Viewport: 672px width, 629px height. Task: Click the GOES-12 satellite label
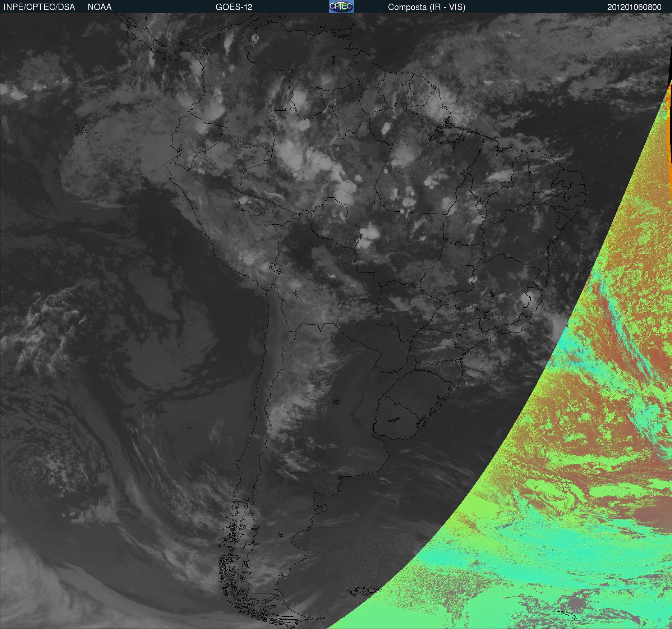[x=234, y=7]
